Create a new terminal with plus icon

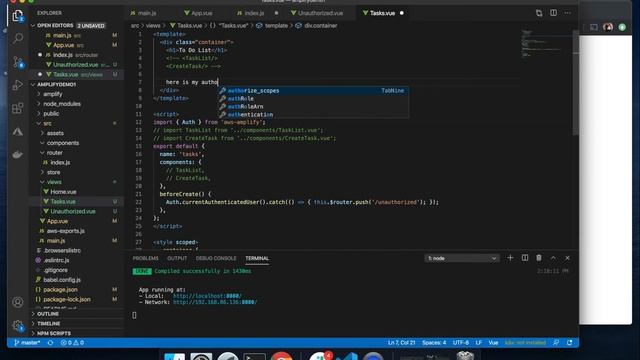click(510, 258)
